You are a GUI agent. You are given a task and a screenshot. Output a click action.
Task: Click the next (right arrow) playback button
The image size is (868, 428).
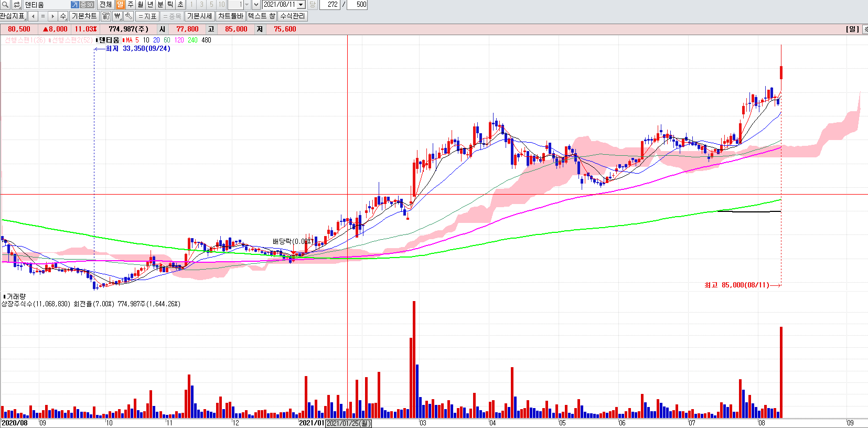tap(52, 16)
